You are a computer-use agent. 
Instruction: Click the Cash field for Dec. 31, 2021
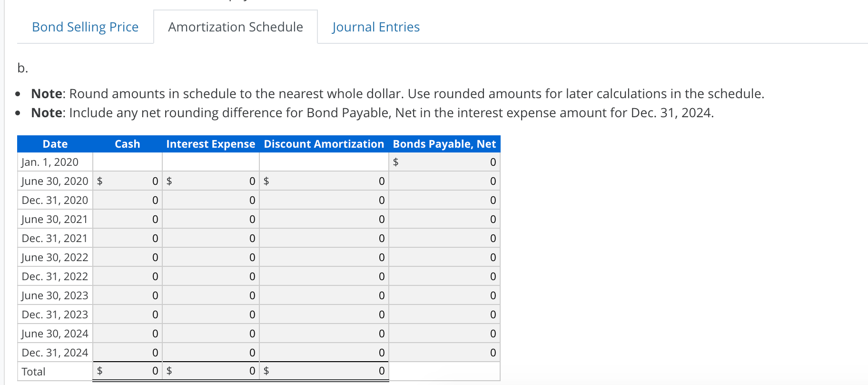[127, 238]
